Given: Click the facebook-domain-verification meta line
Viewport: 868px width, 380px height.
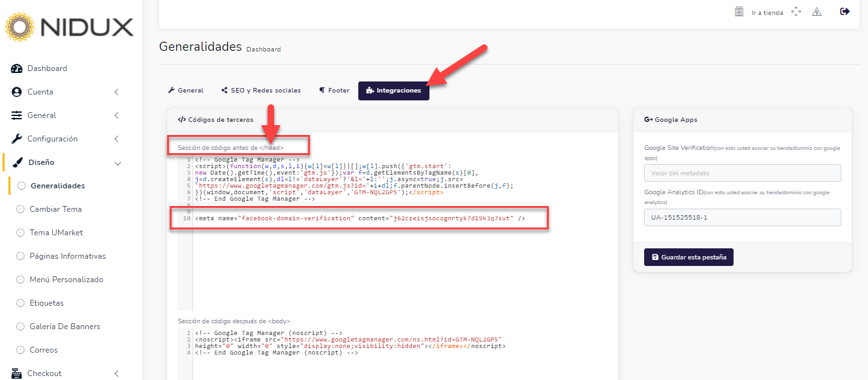Looking at the screenshot, I should pyautogui.click(x=360, y=218).
